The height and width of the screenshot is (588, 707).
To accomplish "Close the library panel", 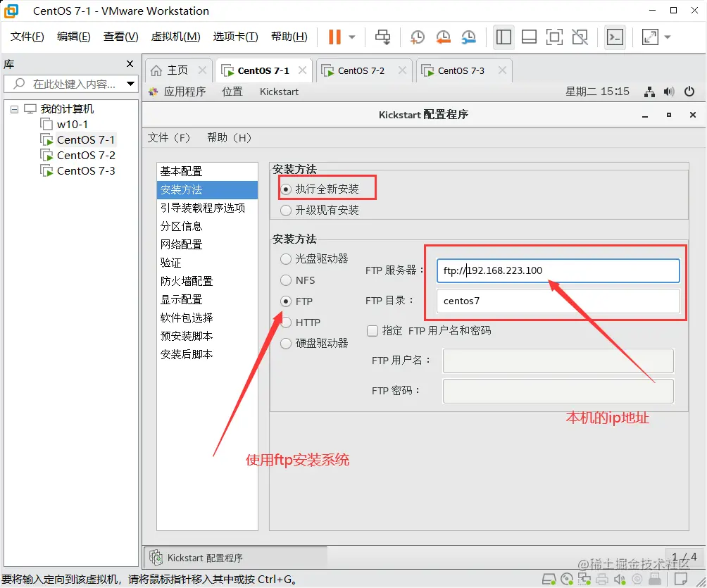I will (130, 64).
